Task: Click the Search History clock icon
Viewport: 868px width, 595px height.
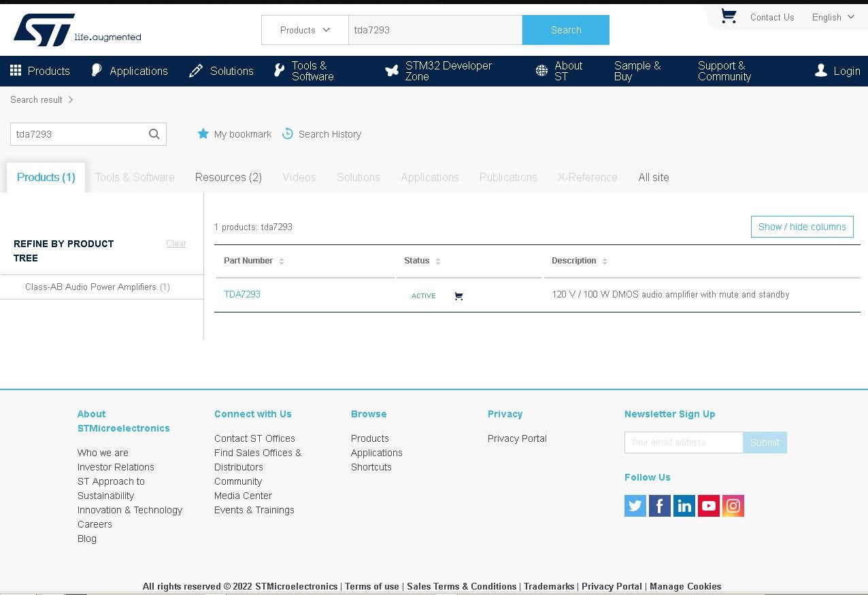Action: 288,133
